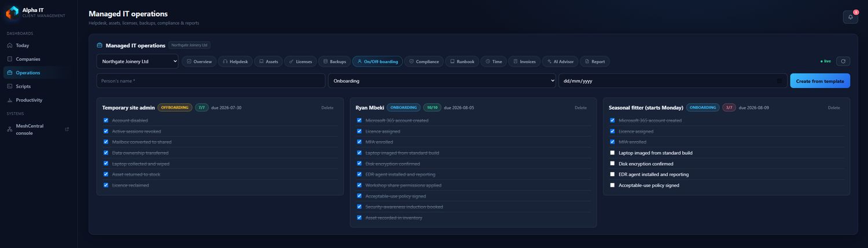
Task: Click the Today home icon in sidebar
Action: (x=9, y=45)
